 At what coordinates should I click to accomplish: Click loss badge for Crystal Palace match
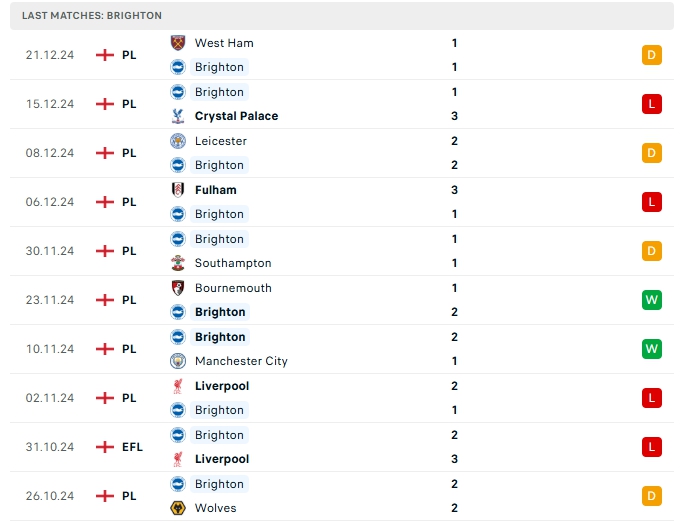[x=652, y=104]
